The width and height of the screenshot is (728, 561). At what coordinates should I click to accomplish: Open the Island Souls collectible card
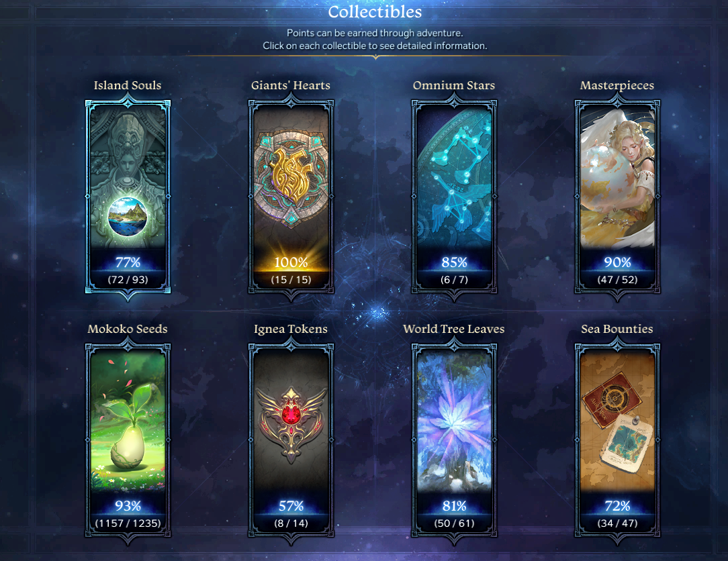tap(128, 197)
